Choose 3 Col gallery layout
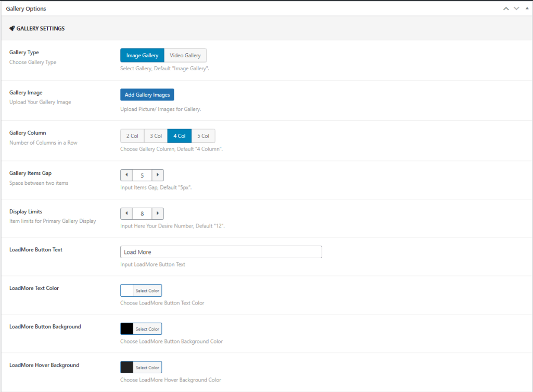Screen dimensions: 533x392 [156, 136]
